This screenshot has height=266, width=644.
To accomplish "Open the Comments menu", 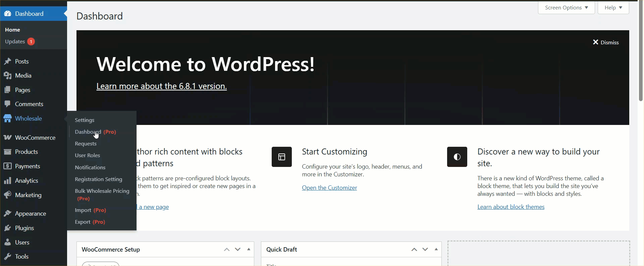I will coord(29,104).
